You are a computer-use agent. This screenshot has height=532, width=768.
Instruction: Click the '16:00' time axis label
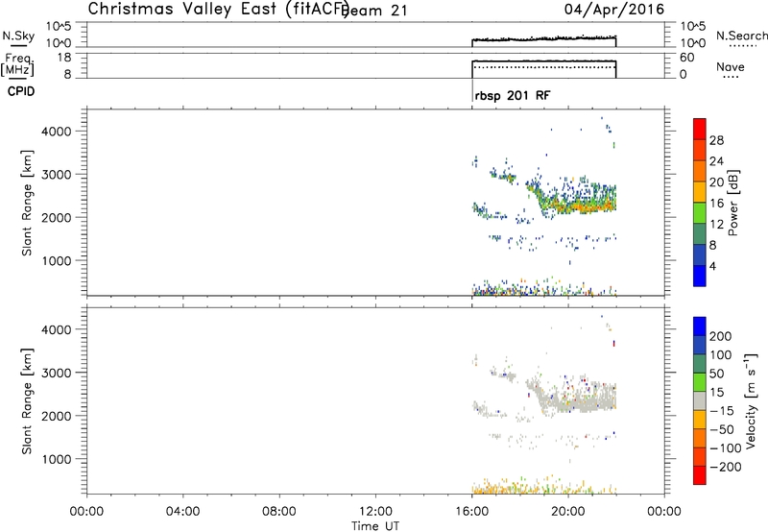click(x=471, y=512)
